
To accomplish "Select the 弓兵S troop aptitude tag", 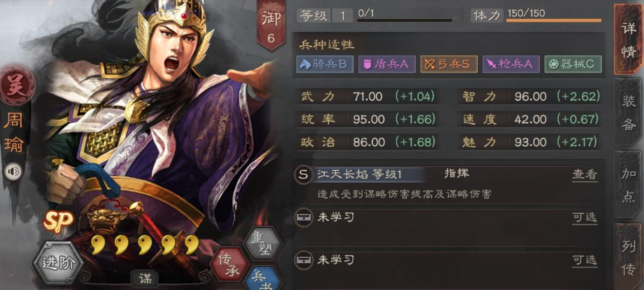I will point(449,64).
